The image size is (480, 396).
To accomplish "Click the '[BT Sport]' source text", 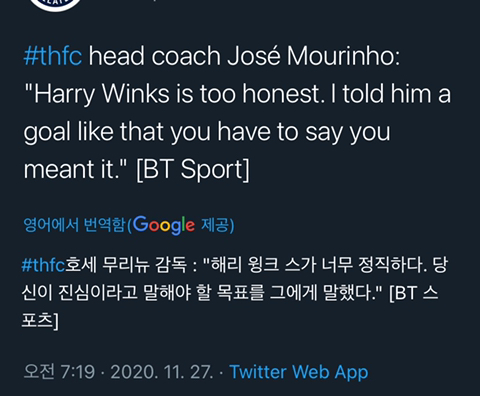I will coord(193,169).
